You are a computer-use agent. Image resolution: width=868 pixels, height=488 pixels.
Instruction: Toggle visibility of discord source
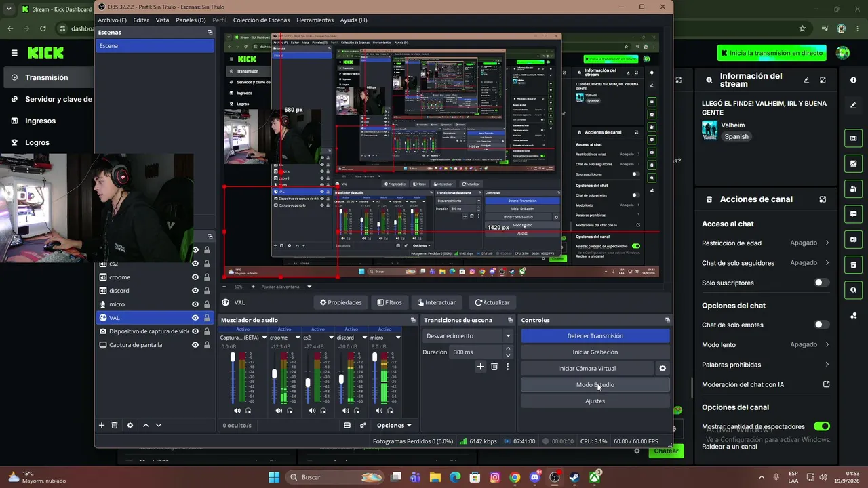(195, 291)
